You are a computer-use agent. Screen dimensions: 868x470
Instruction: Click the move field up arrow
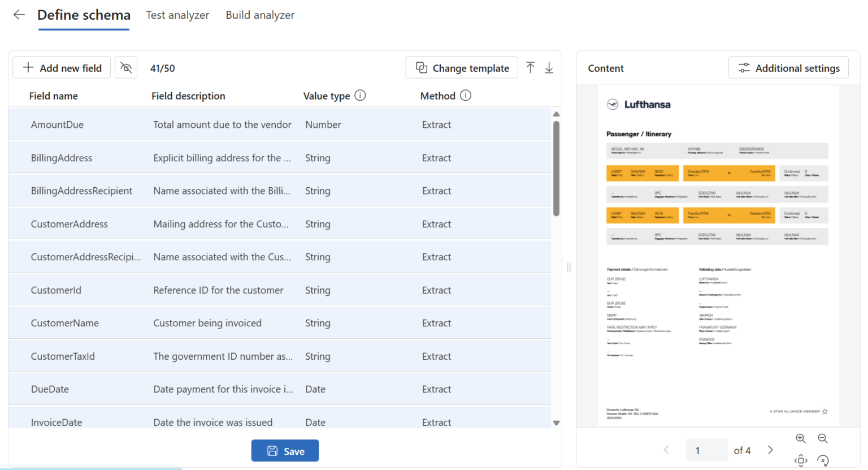coord(530,68)
